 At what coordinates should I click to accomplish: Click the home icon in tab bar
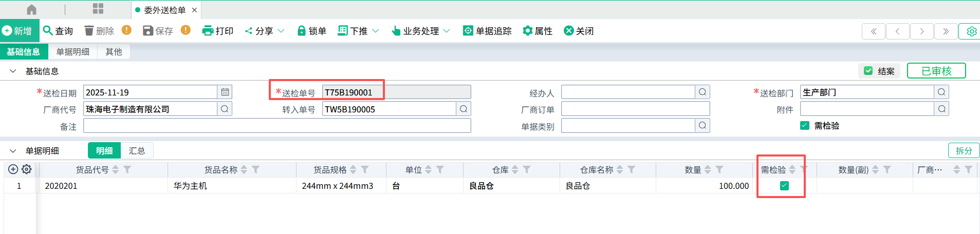pyautogui.click(x=31, y=10)
